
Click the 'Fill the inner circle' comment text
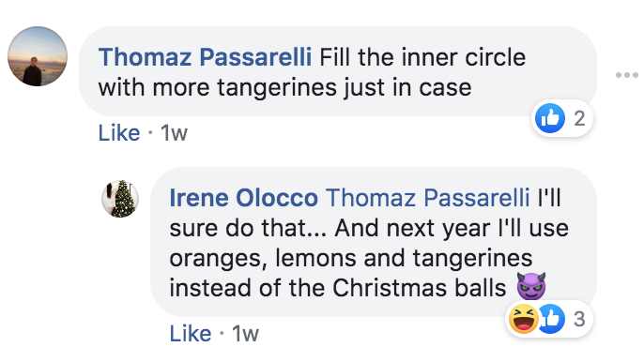(x=422, y=56)
